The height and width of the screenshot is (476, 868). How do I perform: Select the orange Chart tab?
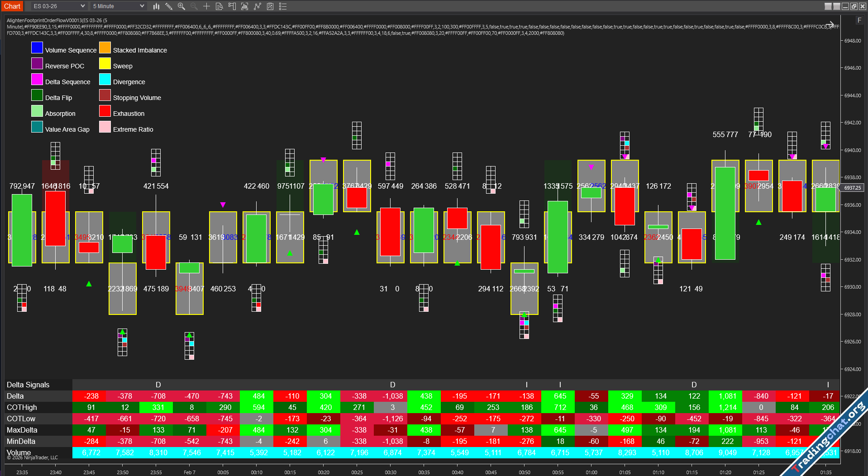12,6
